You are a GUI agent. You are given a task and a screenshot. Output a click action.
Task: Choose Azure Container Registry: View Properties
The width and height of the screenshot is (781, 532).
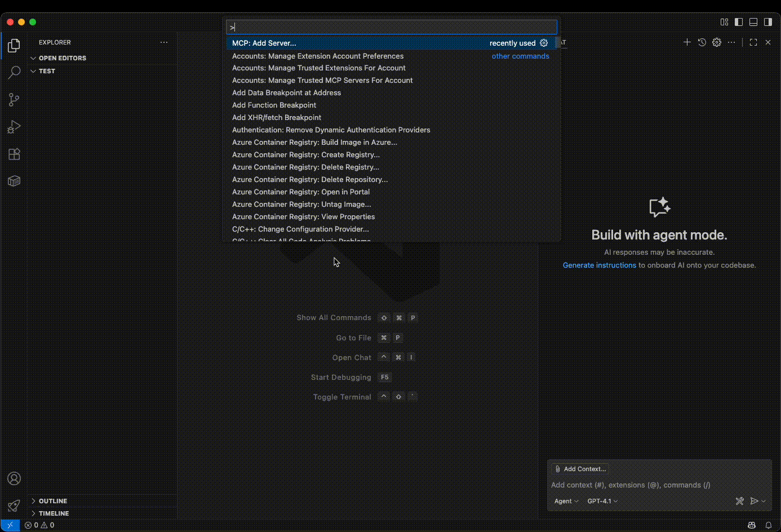(x=391, y=217)
